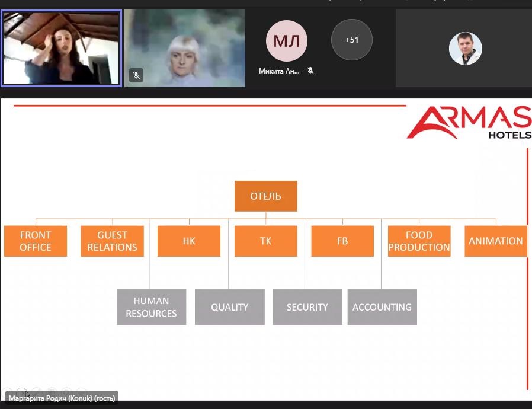Click the GUEST RELATIONS box
This screenshot has width=532, height=409.
tap(112, 241)
